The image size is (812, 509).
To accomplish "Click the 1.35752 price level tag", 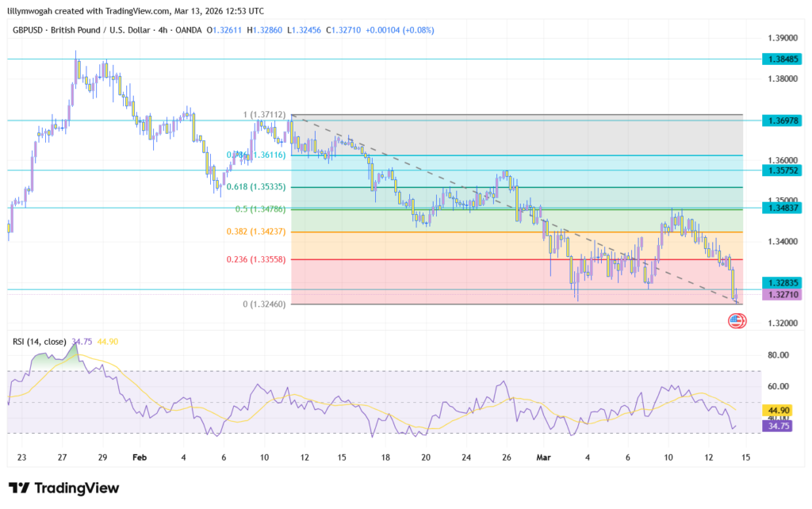I will coord(783,170).
